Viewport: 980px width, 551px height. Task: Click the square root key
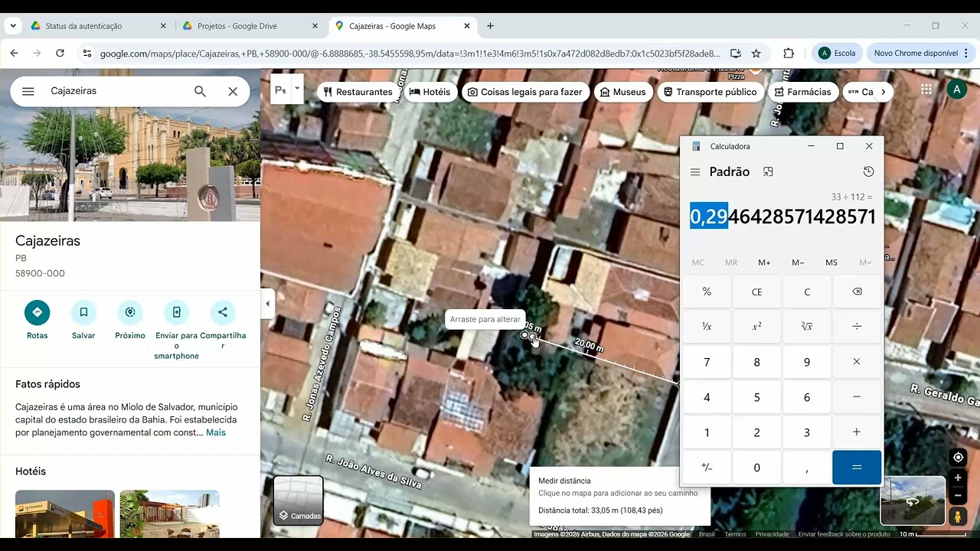click(807, 327)
